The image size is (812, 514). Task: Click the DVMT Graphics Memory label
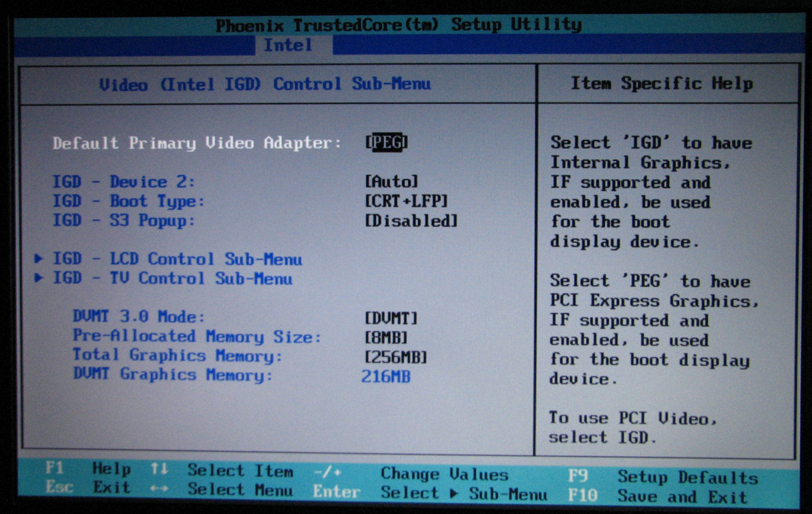pos(173,375)
